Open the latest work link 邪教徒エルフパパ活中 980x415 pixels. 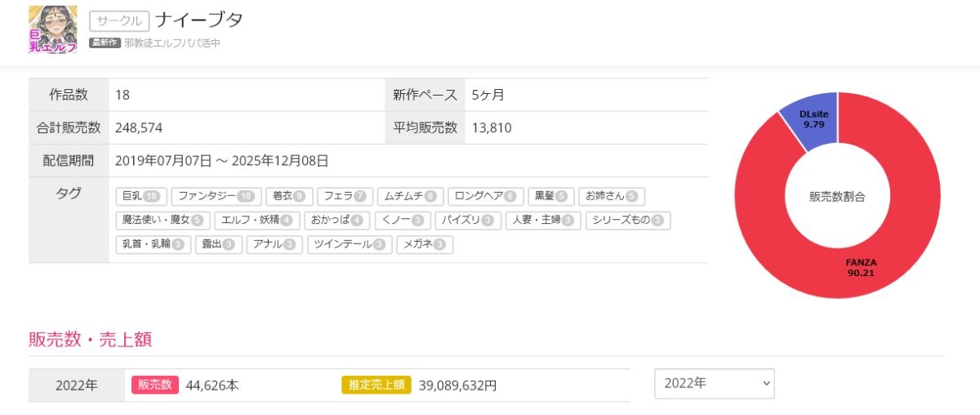click(x=172, y=42)
